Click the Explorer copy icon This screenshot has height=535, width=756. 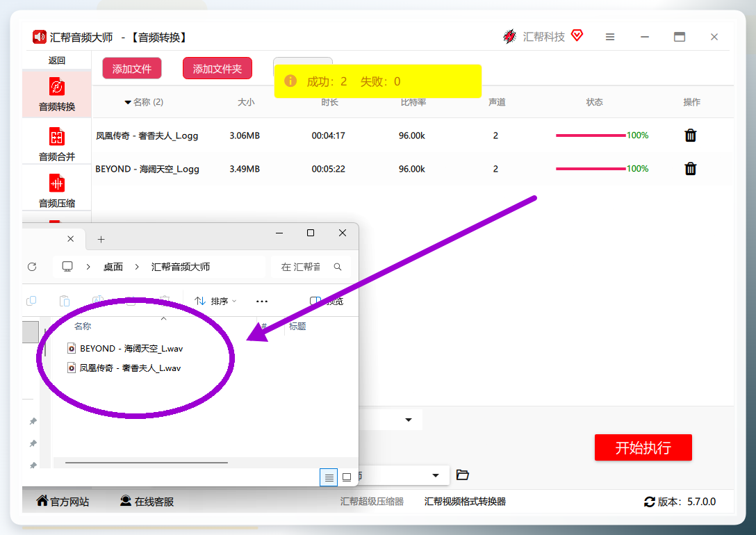click(x=31, y=301)
